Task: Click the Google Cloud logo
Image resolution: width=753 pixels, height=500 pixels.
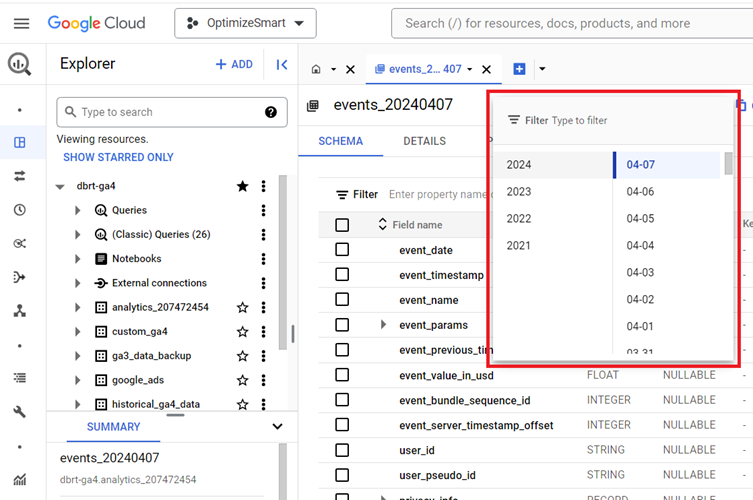Action: (96, 23)
